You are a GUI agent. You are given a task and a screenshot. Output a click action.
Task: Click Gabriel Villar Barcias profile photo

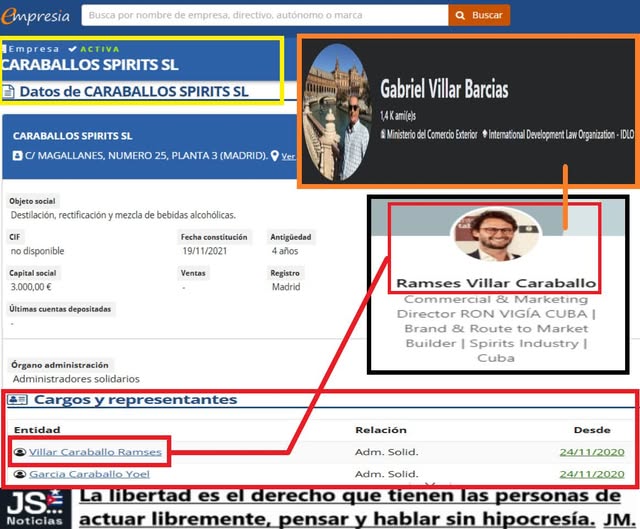click(x=338, y=112)
